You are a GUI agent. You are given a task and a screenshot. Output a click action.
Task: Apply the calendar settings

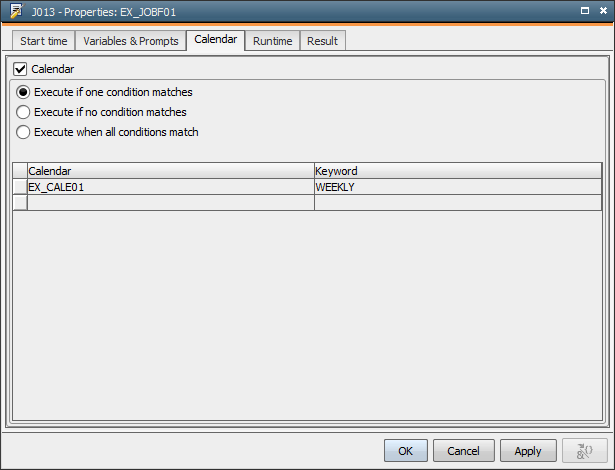[x=528, y=451]
